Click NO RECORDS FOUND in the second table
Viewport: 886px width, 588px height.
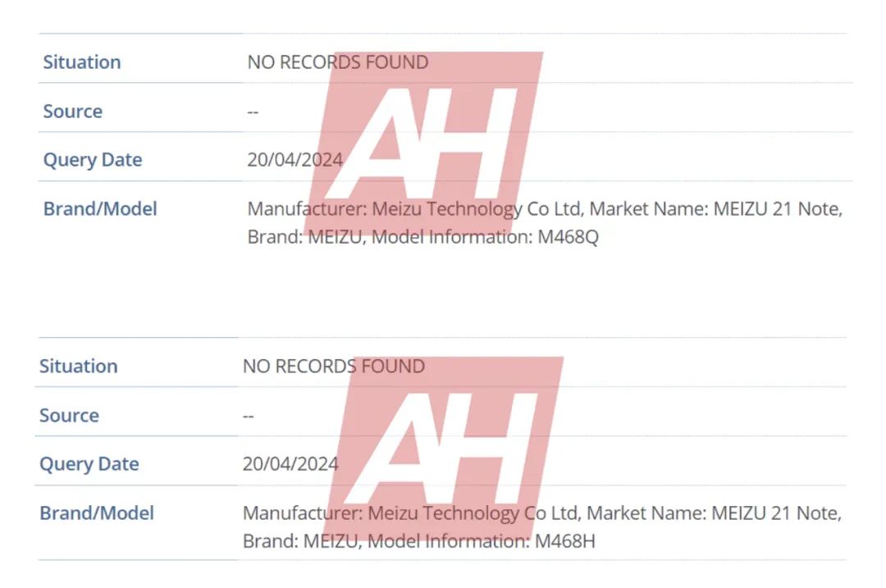pyautogui.click(x=333, y=366)
